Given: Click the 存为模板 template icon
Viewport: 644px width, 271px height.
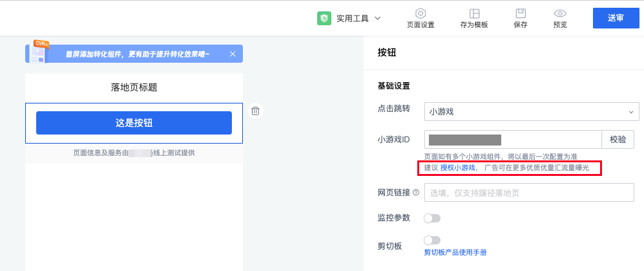Looking at the screenshot, I should (474, 14).
